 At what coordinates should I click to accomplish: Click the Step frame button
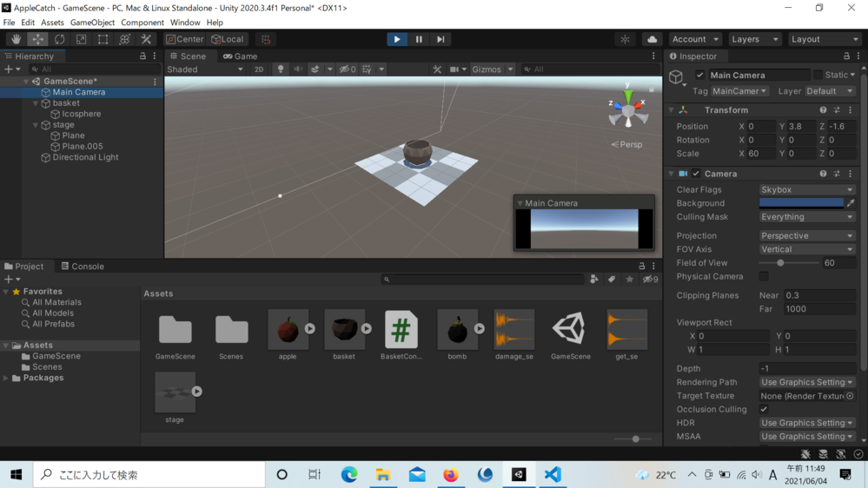(x=441, y=39)
